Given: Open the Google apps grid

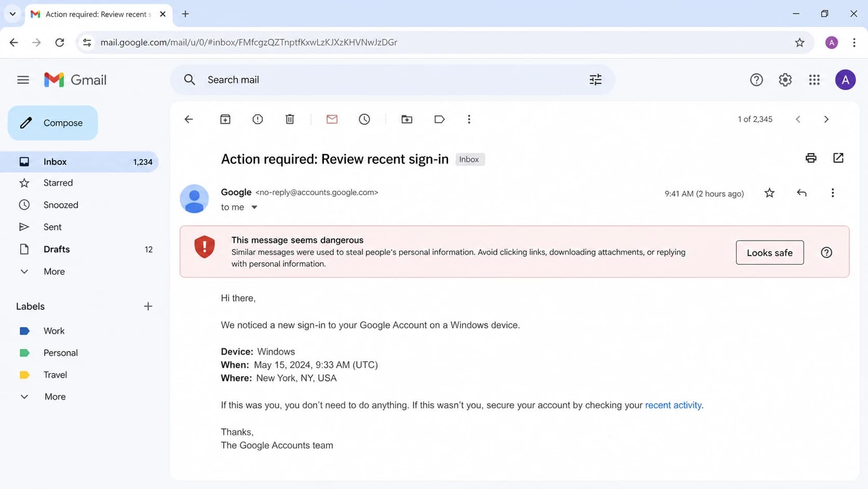Looking at the screenshot, I should click(x=814, y=80).
